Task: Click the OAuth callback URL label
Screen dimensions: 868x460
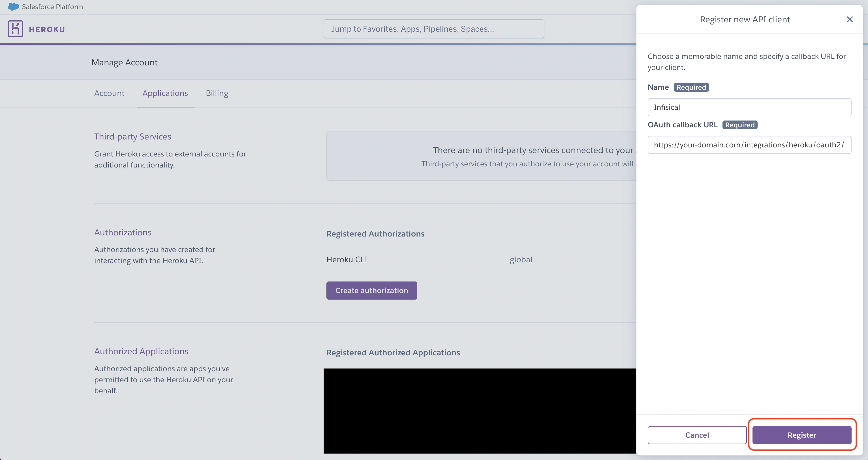Action: (682, 124)
